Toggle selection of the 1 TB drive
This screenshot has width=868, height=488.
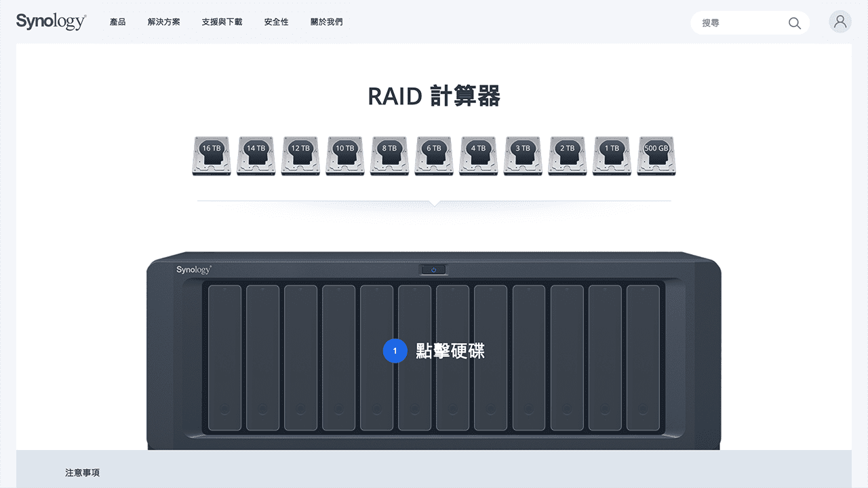[x=611, y=155]
